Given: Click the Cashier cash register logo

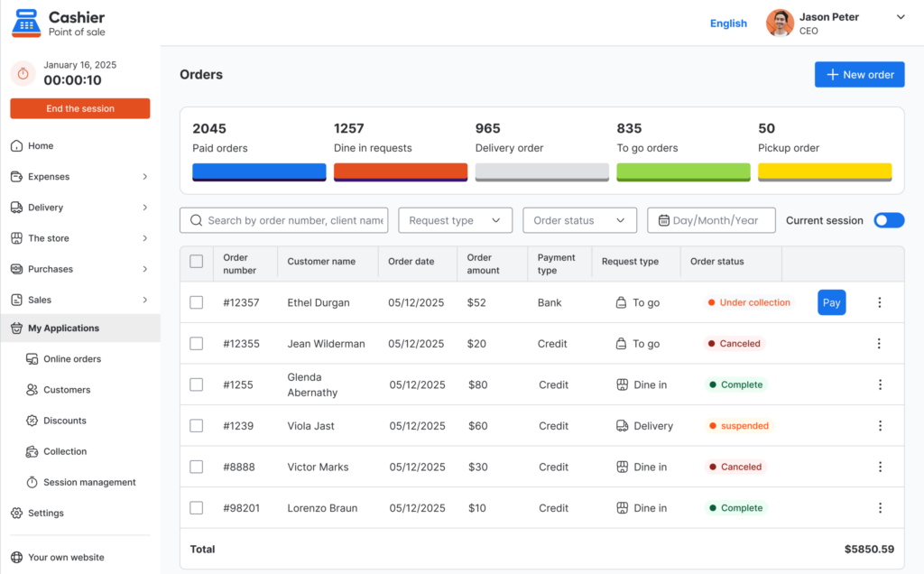Looking at the screenshot, I should click(x=26, y=23).
